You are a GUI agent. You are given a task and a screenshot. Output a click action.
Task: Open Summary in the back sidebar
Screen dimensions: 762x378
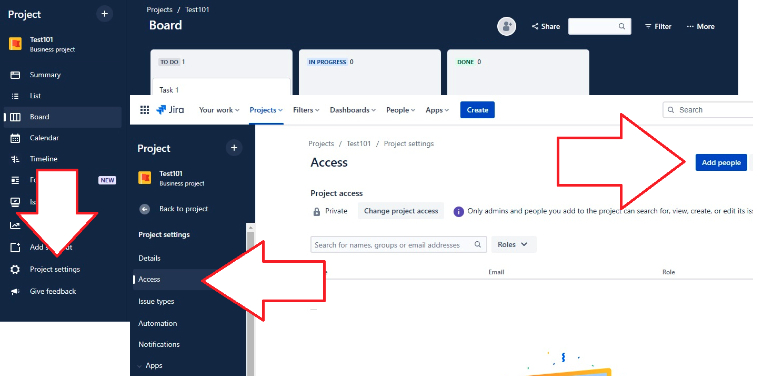45,75
